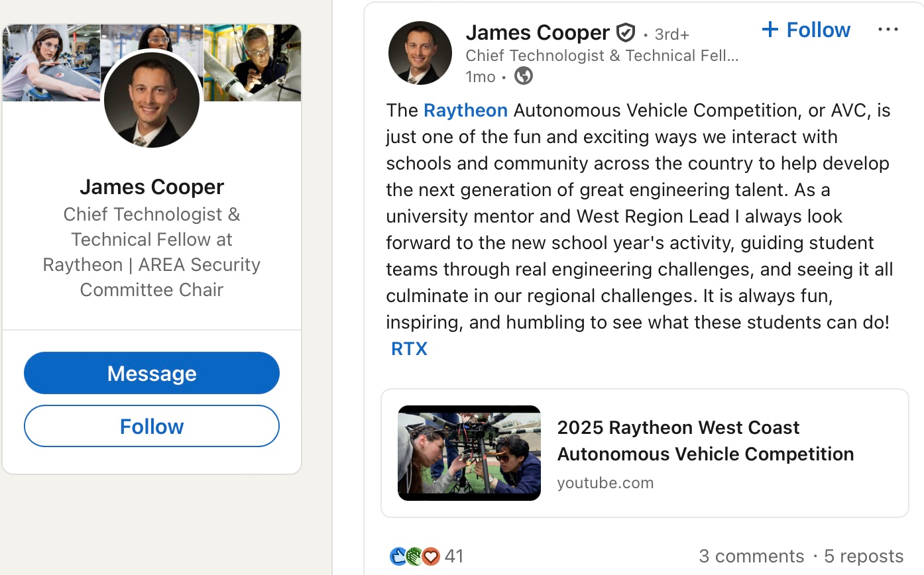The image size is (924, 575).
Task: Click the green clapping celebrate reaction icon
Action: click(414, 556)
